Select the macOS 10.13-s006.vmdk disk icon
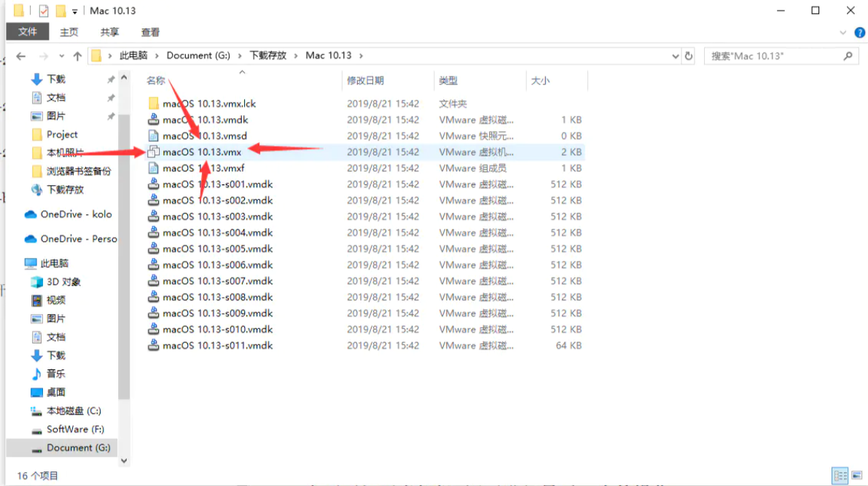 153,264
